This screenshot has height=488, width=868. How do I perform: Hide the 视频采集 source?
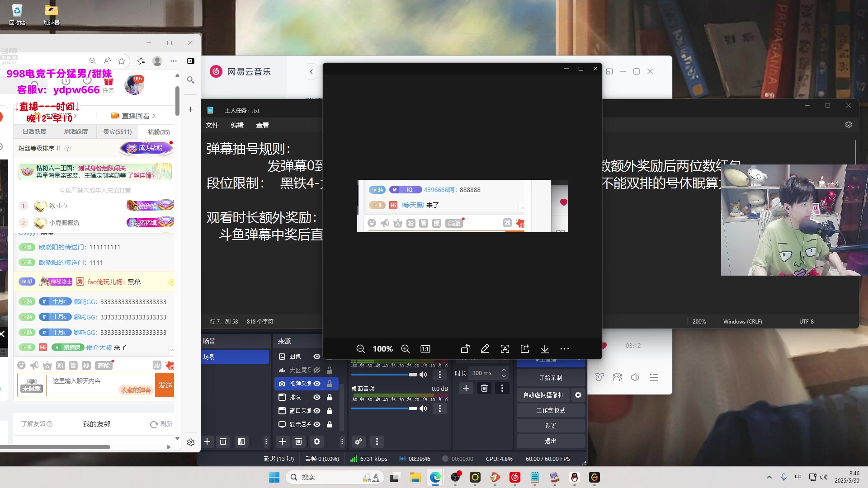click(317, 384)
